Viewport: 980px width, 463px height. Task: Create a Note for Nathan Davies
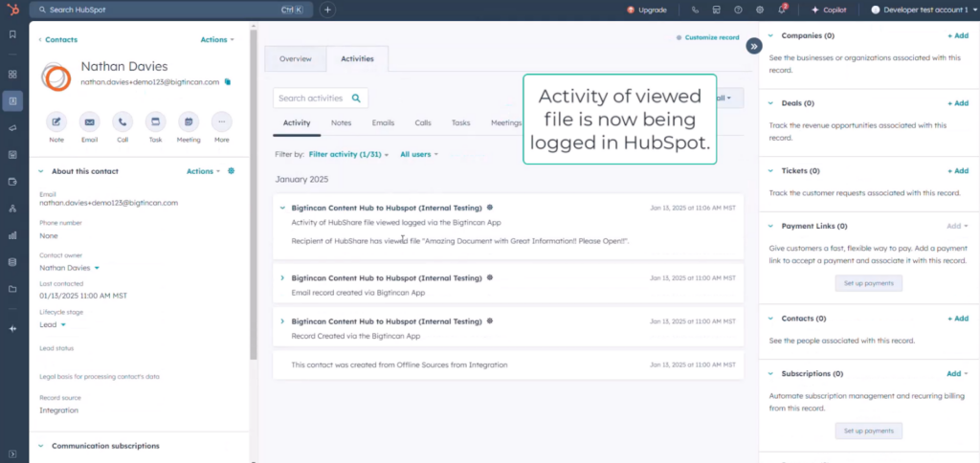pos(56,121)
